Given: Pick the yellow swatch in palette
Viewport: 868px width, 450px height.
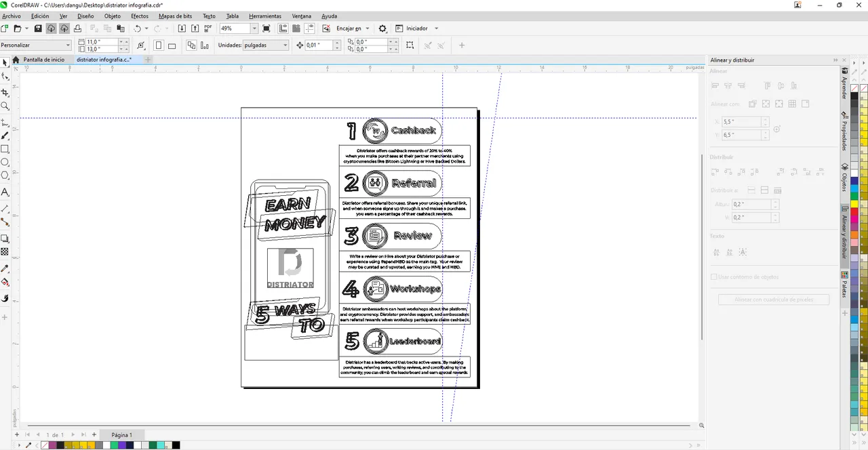Looking at the screenshot, I should pos(854,203).
